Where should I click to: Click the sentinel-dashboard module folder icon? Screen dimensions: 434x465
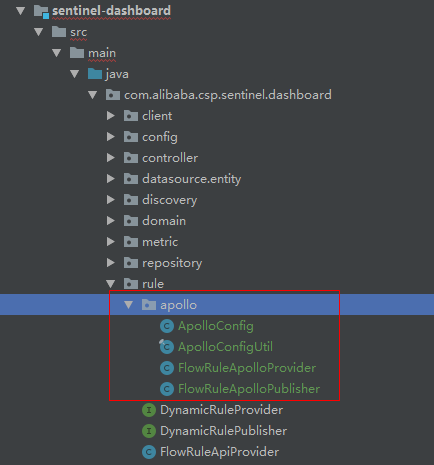coord(41,11)
